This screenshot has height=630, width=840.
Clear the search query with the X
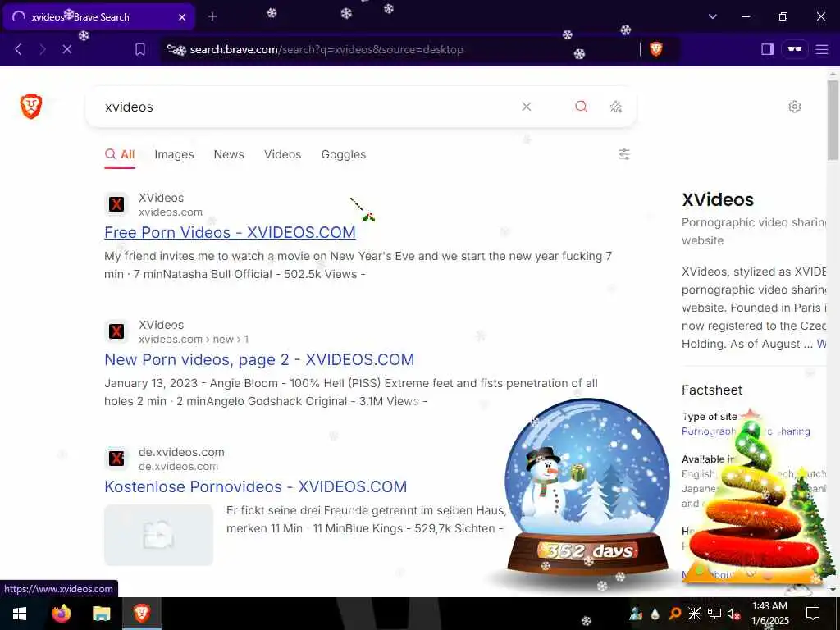pyautogui.click(x=527, y=107)
